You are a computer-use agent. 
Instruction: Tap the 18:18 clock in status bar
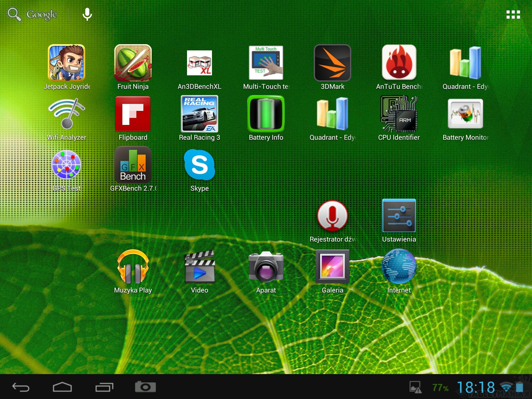click(476, 387)
